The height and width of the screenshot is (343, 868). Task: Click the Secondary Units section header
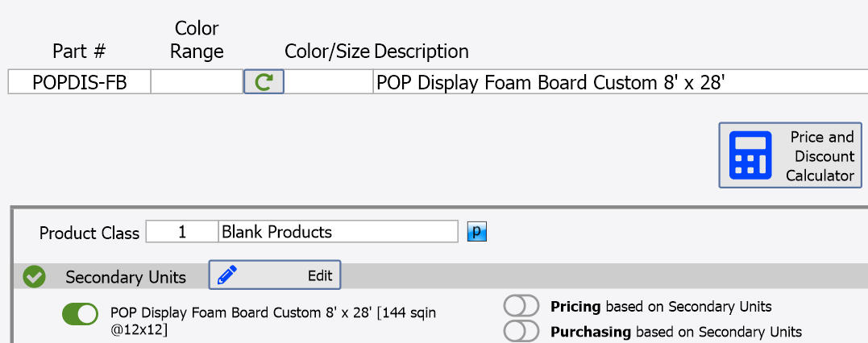[126, 277]
